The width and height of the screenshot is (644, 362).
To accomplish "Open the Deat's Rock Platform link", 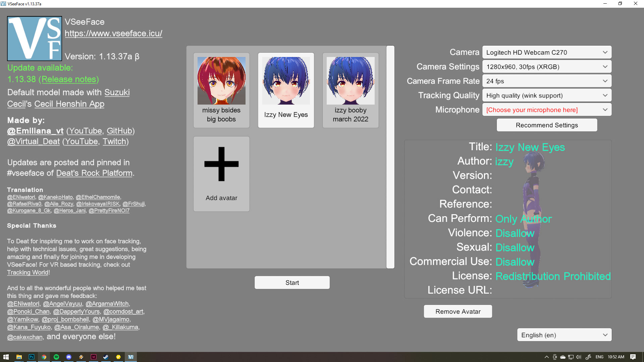I will [94, 173].
